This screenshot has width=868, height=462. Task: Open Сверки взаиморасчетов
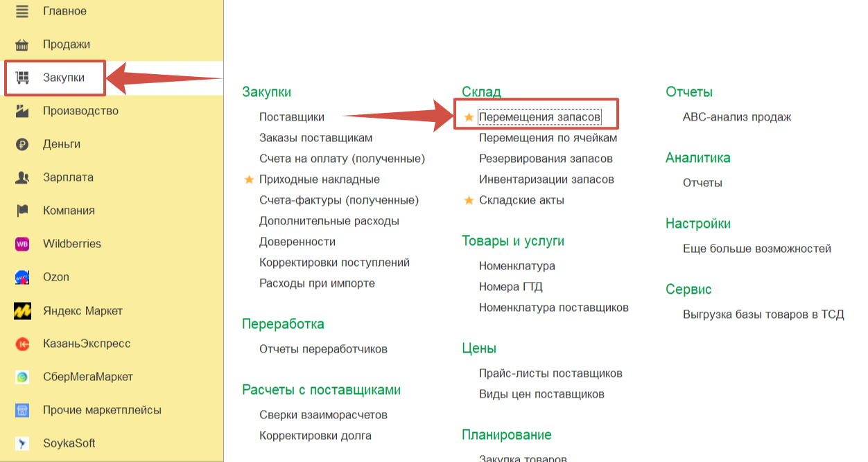323,415
